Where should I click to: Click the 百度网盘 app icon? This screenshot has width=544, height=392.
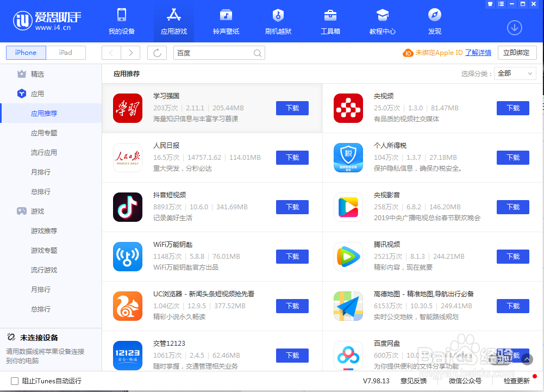[348, 356]
